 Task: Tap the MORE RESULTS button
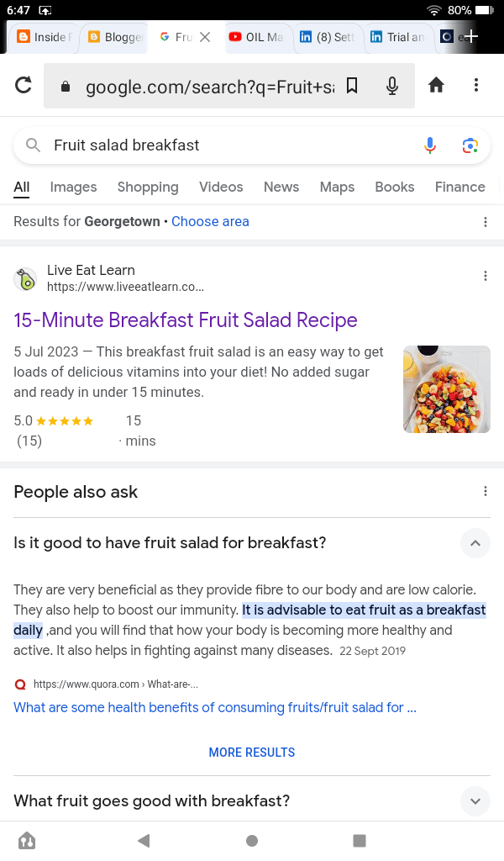[x=252, y=753]
